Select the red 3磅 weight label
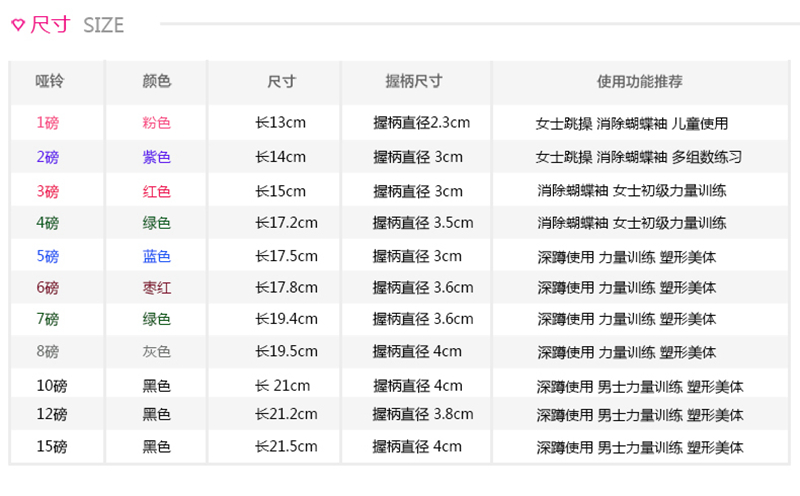The width and height of the screenshot is (800, 496). pyautogui.click(x=48, y=191)
